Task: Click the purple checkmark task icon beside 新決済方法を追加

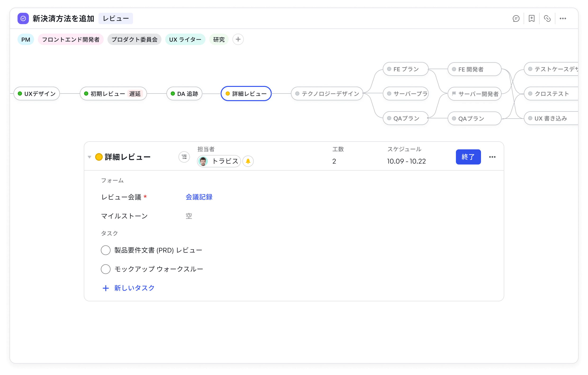Action: (23, 18)
